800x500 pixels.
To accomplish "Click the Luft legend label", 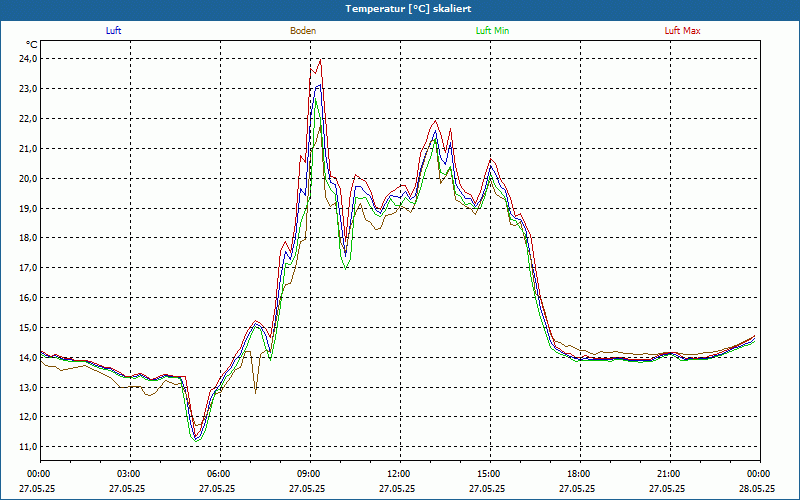I will tap(113, 31).
